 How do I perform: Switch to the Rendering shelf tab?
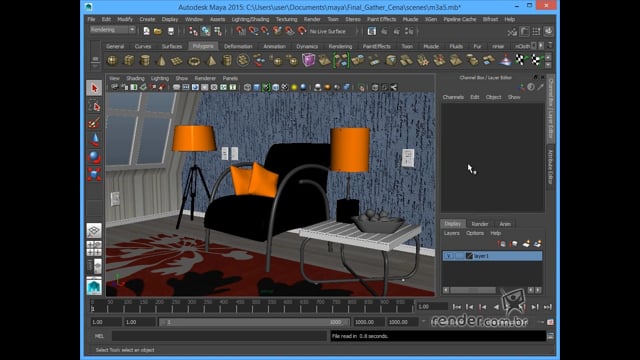340,46
